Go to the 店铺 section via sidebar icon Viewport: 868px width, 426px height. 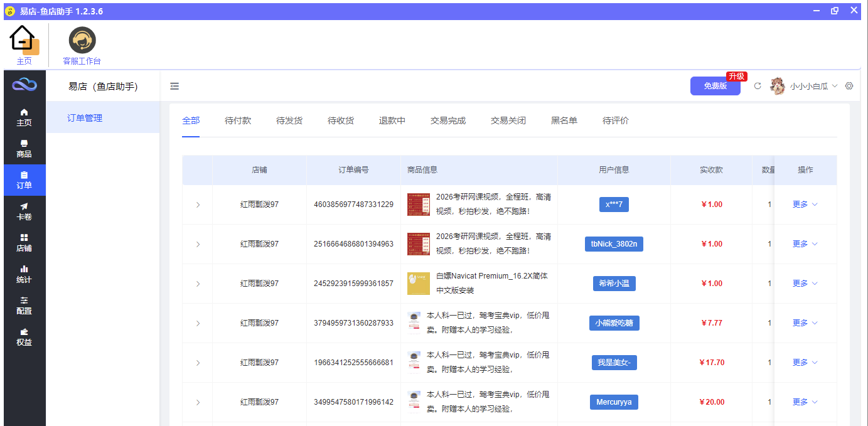(24, 243)
